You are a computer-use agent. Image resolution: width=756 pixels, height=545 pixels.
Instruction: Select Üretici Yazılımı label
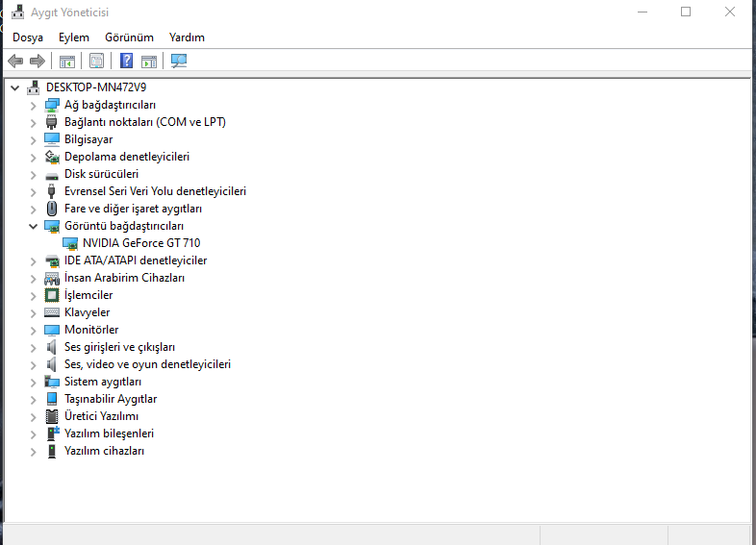click(101, 416)
